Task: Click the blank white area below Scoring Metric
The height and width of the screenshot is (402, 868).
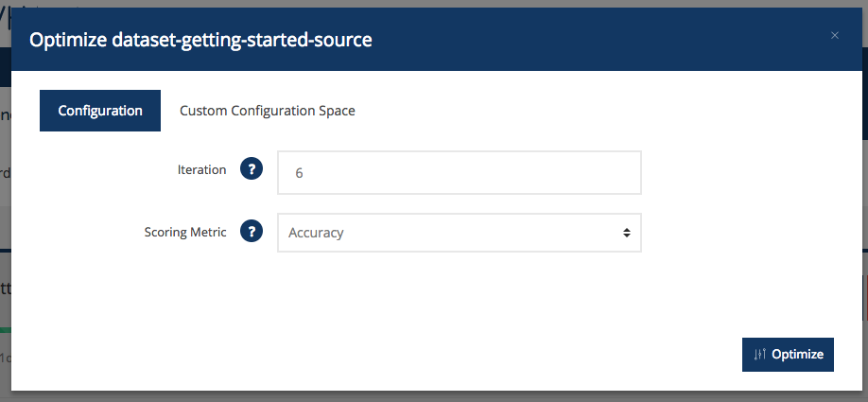Action: (425, 303)
